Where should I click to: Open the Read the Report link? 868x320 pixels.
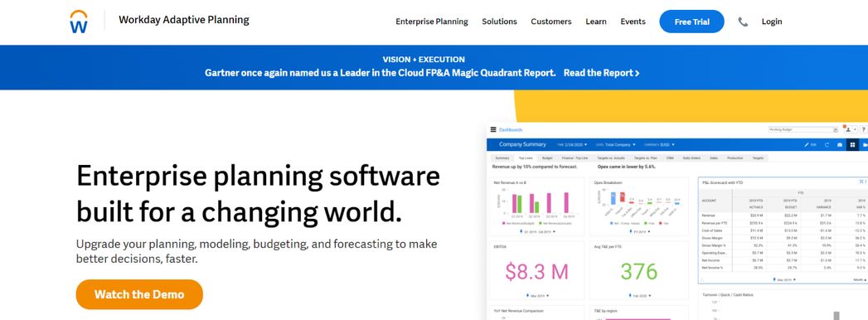tap(601, 72)
